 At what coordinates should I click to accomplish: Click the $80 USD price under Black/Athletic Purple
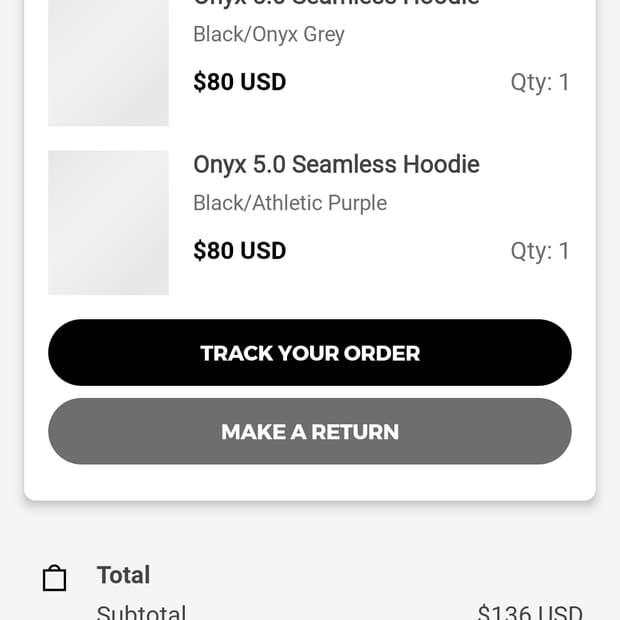point(240,250)
